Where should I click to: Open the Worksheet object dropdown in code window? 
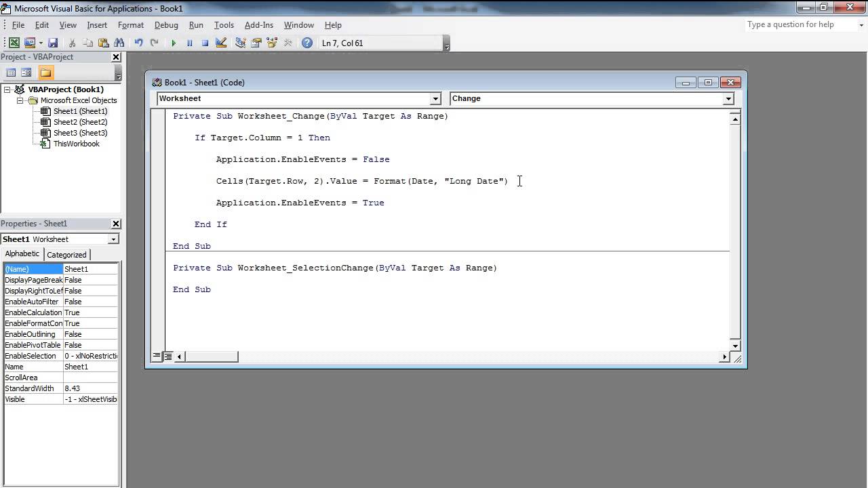[x=435, y=99]
